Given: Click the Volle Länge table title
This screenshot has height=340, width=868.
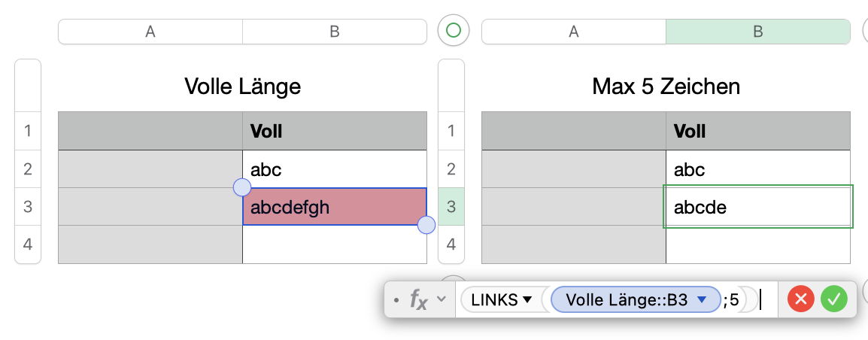Looking at the screenshot, I should point(242,87).
